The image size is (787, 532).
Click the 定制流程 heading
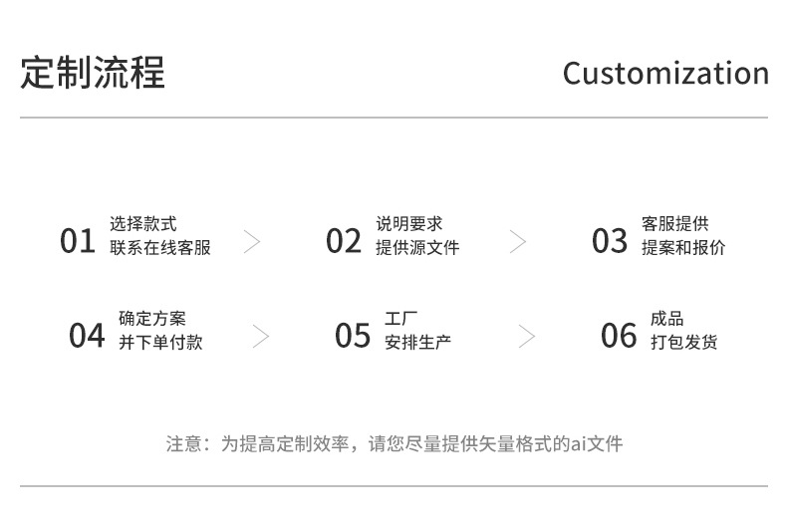tap(93, 73)
